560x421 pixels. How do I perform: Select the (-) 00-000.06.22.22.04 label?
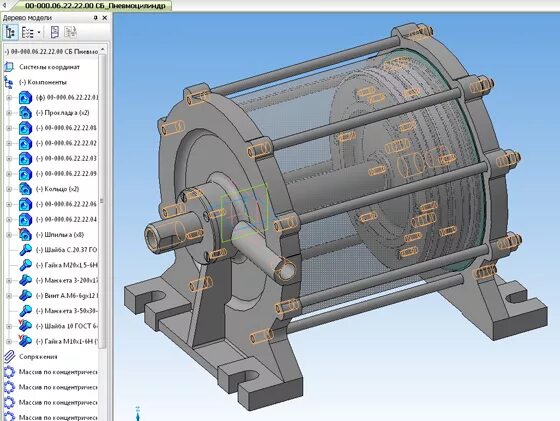(66, 219)
